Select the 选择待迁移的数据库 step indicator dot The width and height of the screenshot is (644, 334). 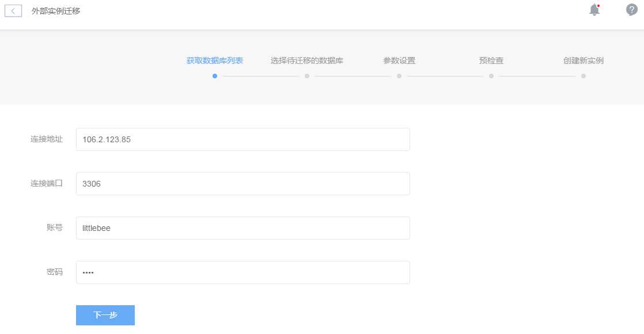coord(307,76)
